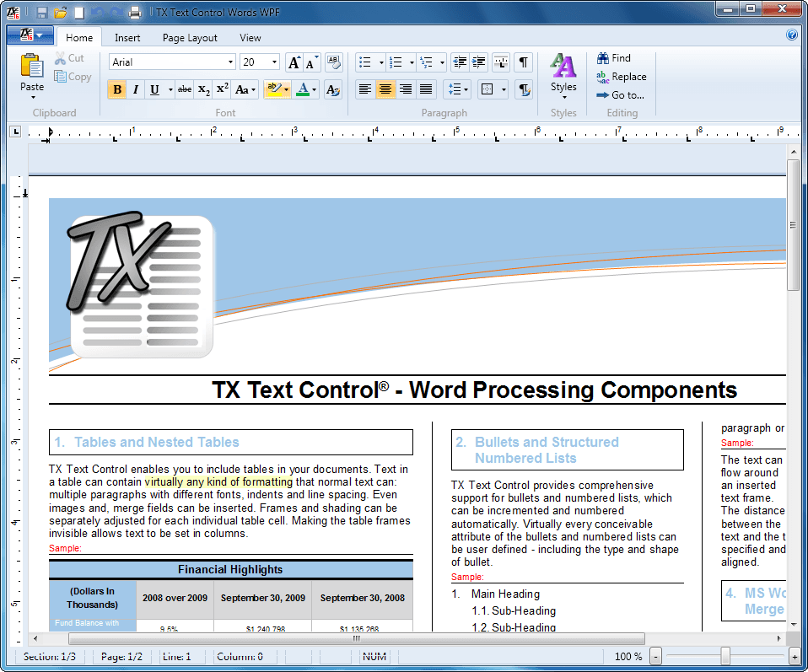Zoom out with the minus button
Viewport: 808px width, 672px height.
655,657
